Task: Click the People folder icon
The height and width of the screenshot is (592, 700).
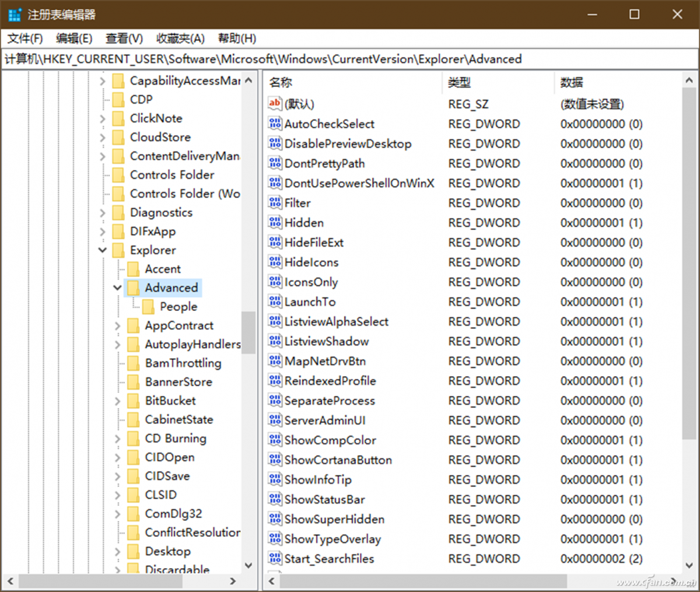Action: pyautogui.click(x=149, y=306)
